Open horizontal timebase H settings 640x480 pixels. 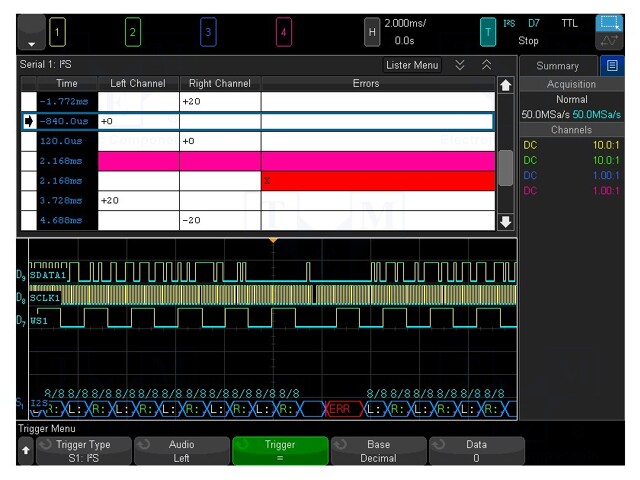coord(372,32)
